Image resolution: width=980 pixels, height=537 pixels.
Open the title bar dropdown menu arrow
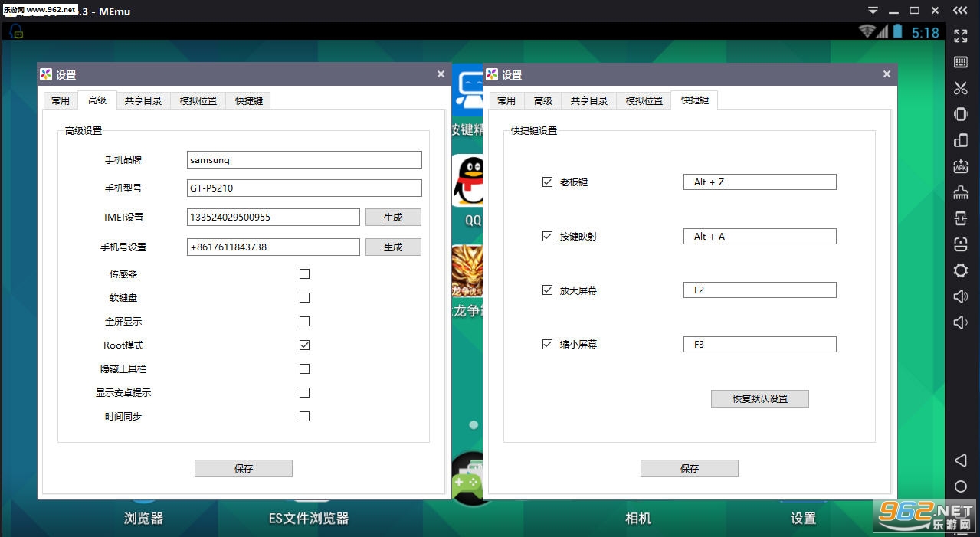pyautogui.click(x=873, y=10)
